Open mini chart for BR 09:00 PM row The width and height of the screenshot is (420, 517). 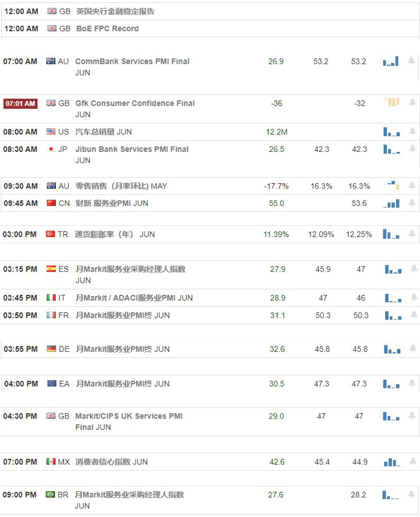point(391,495)
